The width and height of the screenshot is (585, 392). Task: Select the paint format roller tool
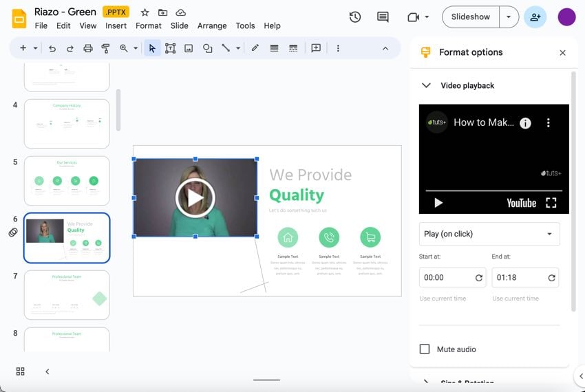(106, 48)
